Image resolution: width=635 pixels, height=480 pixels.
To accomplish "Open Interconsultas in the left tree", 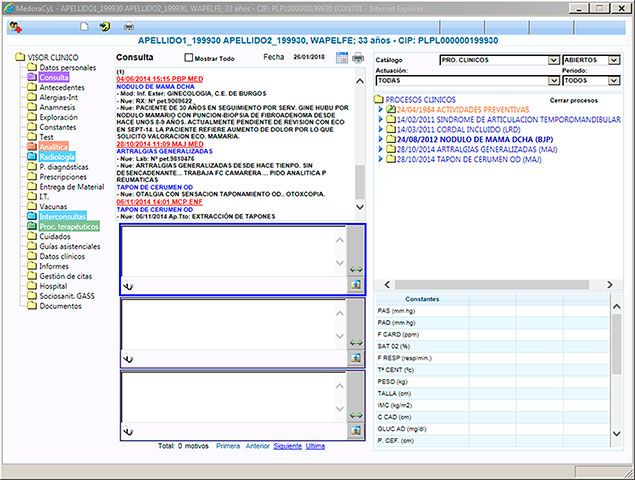I will click(62, 216).
